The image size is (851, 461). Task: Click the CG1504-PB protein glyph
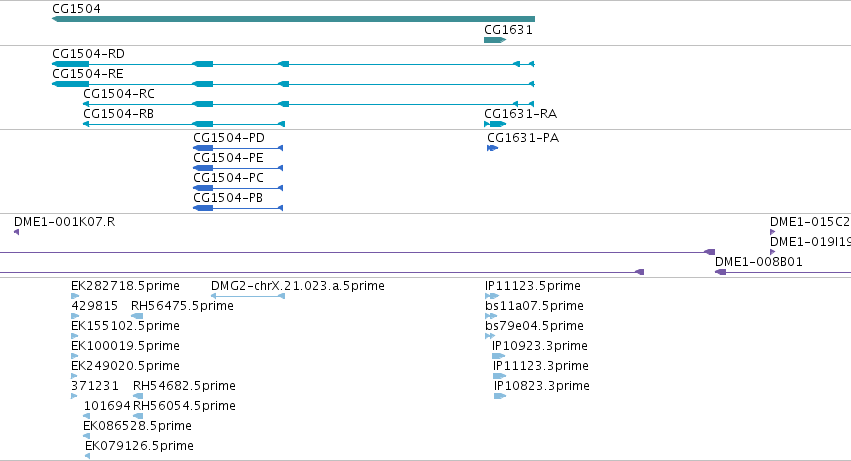(x=238, y=208)
